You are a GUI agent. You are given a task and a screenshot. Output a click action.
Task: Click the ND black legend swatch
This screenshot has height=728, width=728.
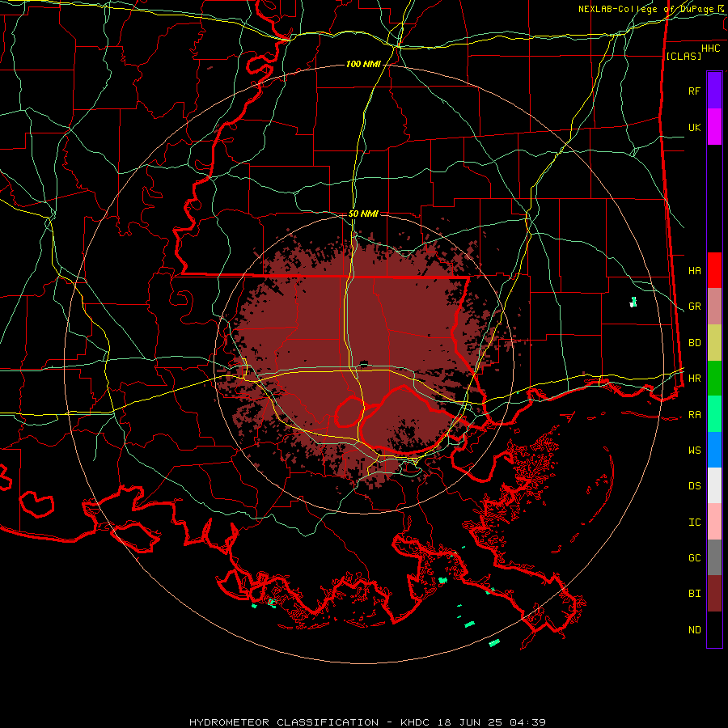tap(714, 629)
